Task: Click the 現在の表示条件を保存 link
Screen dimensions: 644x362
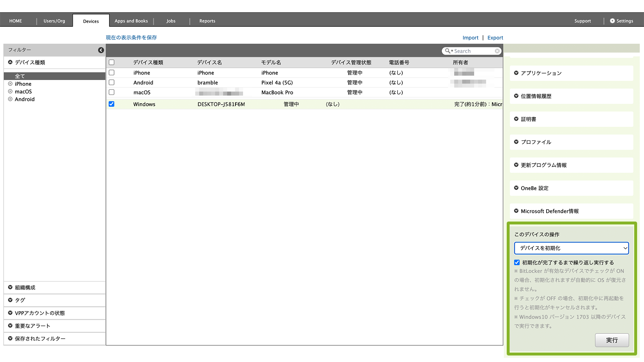Action: [x=131, y=38]
